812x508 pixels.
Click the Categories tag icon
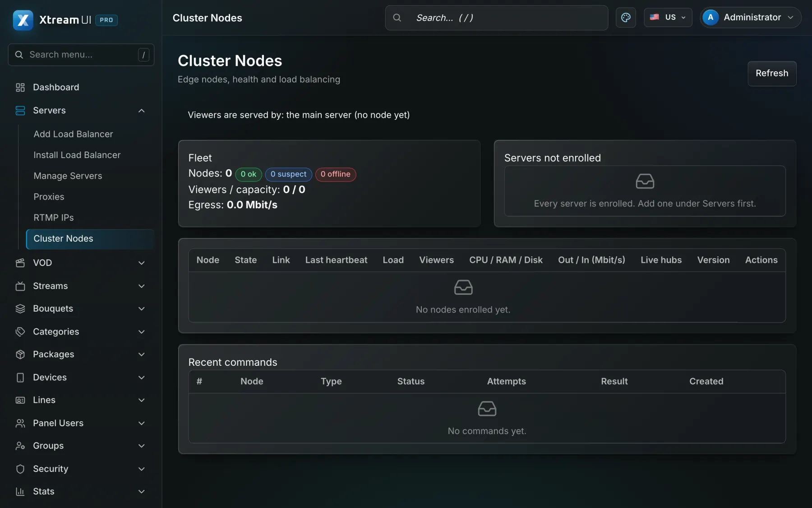coord(20,332)
